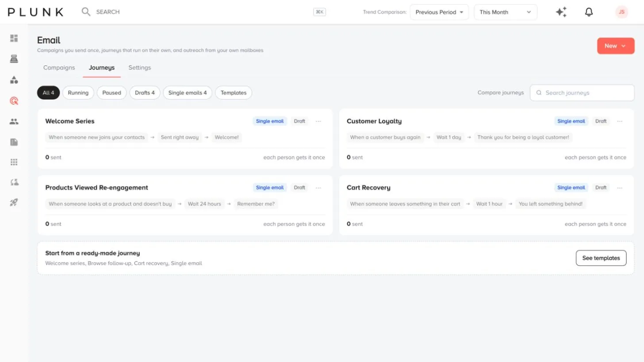Open the JS user avatar
Screen dimensions: 644x362
[621, 12]
